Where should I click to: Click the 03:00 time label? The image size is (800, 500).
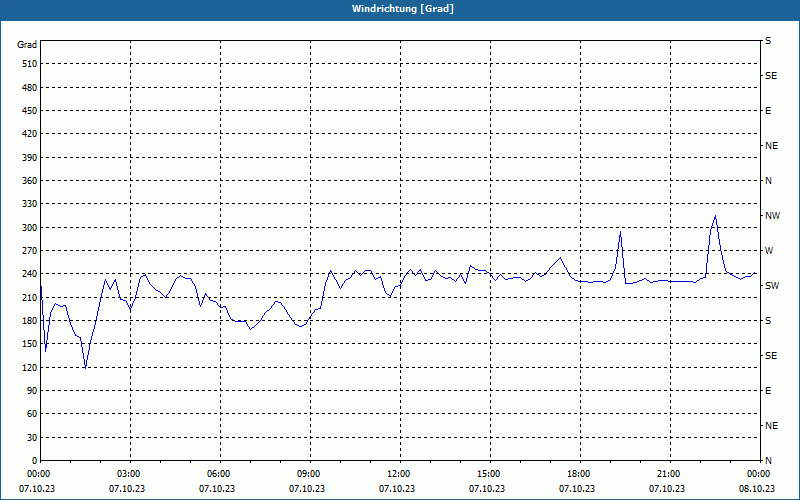129,473
